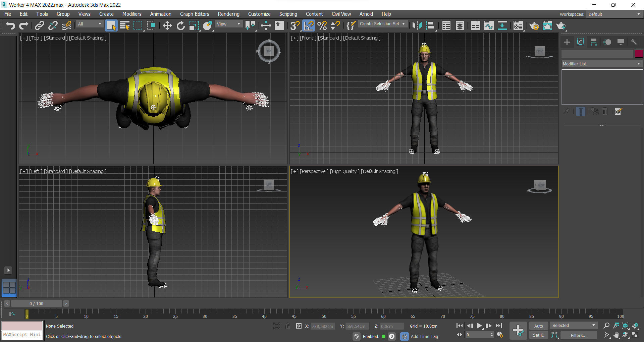This screenshot has width=644, height=342.
Task: Click the Unlink Selection icon
Action: click(x=53, y=25)
